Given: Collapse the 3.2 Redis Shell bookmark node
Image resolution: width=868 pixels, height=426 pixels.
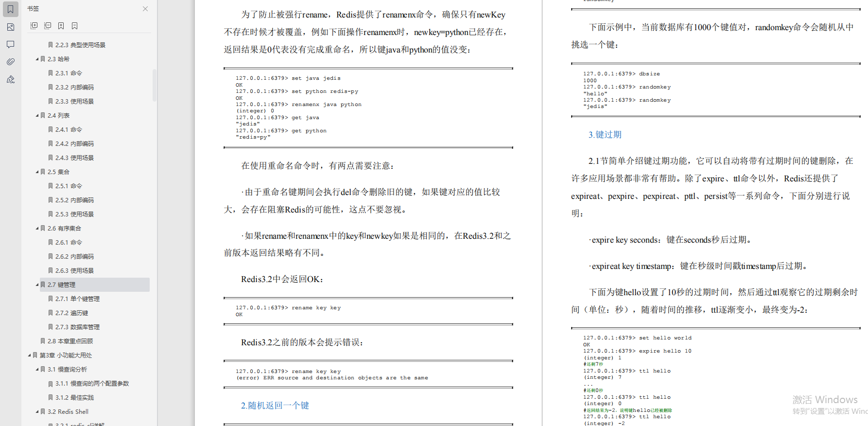Looking at the screenshot, I should pyautogui.click(x=37, y=411).
